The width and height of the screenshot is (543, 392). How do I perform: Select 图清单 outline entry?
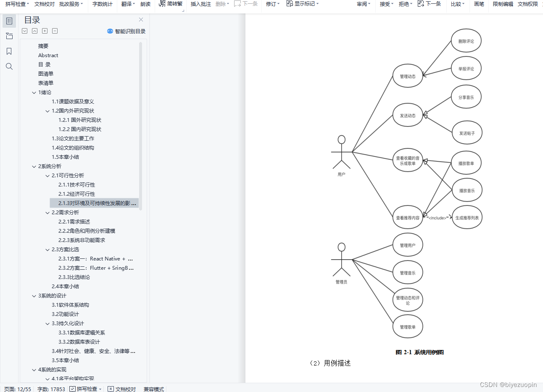pyautogui.click(x=46, y=74)
